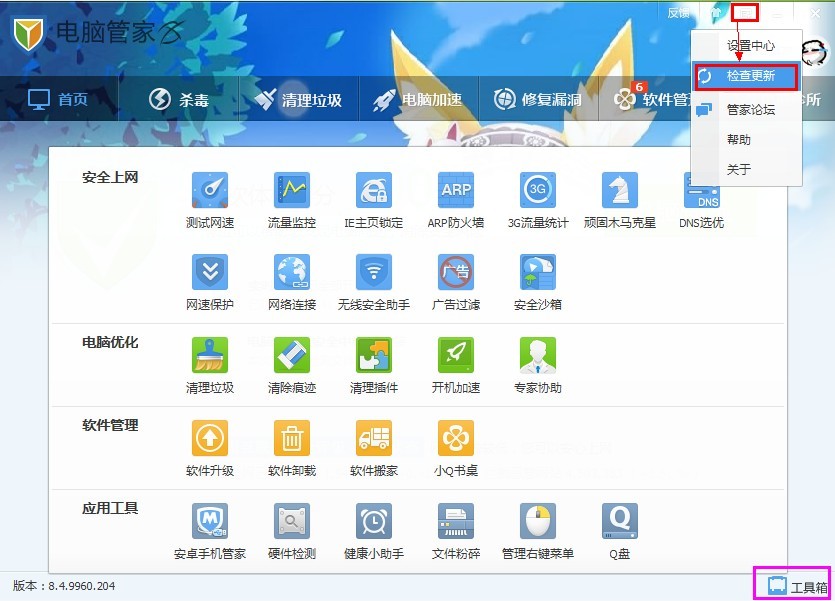Viewport: 835px width, 601px height.
Task: Launch the 软件搬家 software mover
Action: (374, 448)
